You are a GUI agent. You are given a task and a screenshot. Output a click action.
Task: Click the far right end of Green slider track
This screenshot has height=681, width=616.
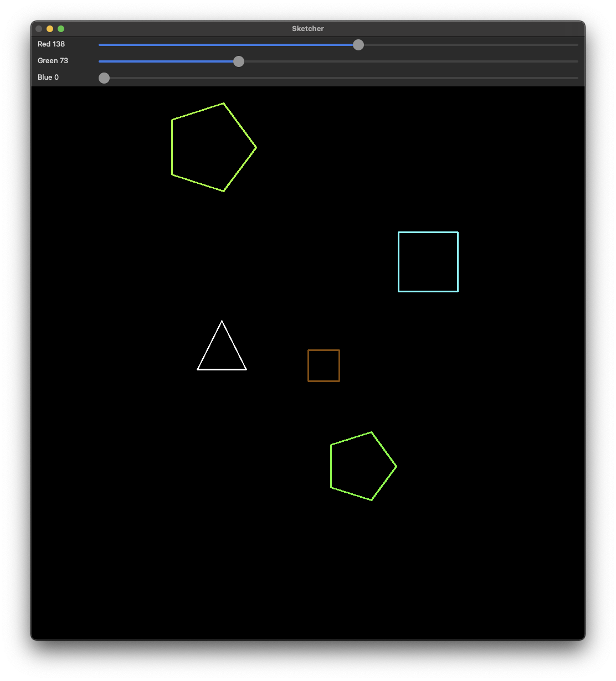[x=576, y=61]
